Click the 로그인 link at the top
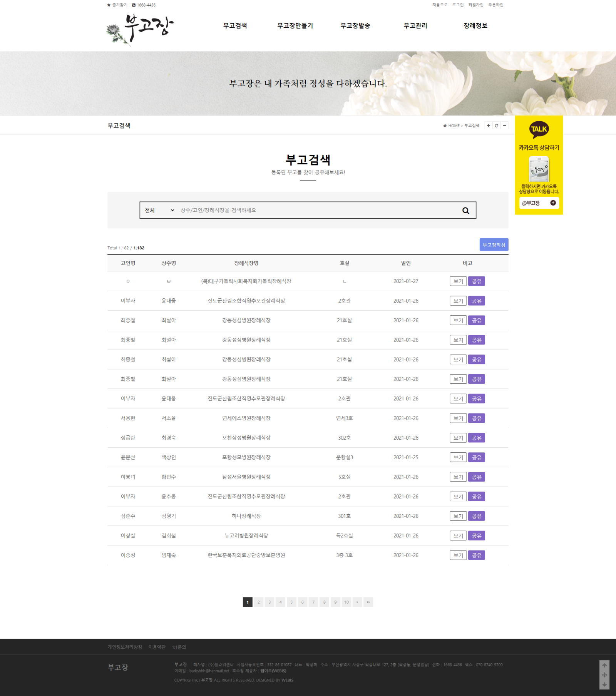Viewport: 616px width, 696px height. coord(457,5)
